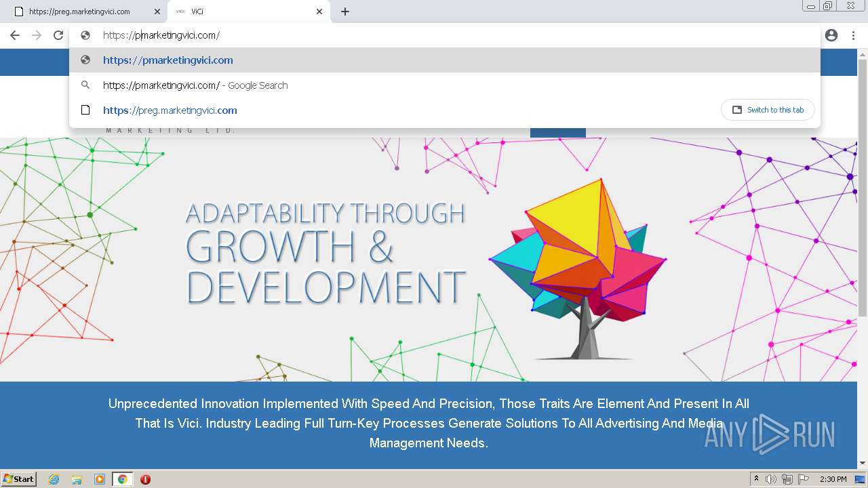868x488 pixels.
Task: Click the network tray icon
Action: tap(787, 479)
